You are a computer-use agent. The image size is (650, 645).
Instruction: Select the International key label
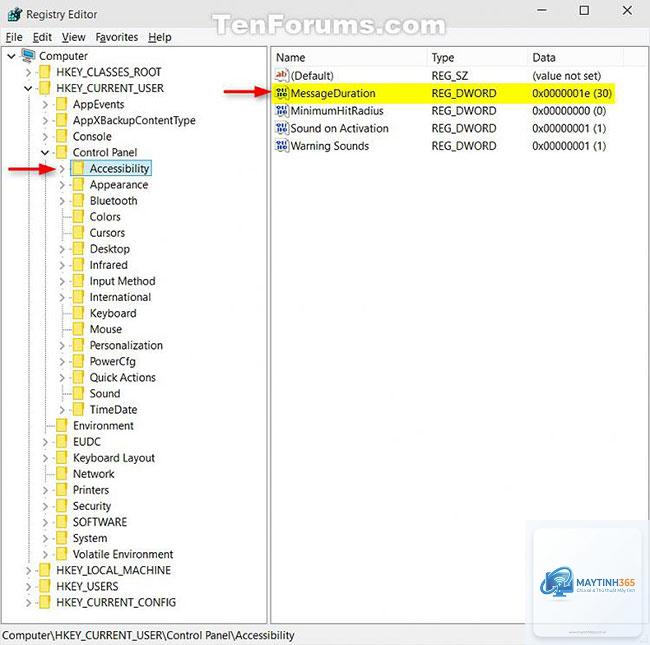(120, 297)
